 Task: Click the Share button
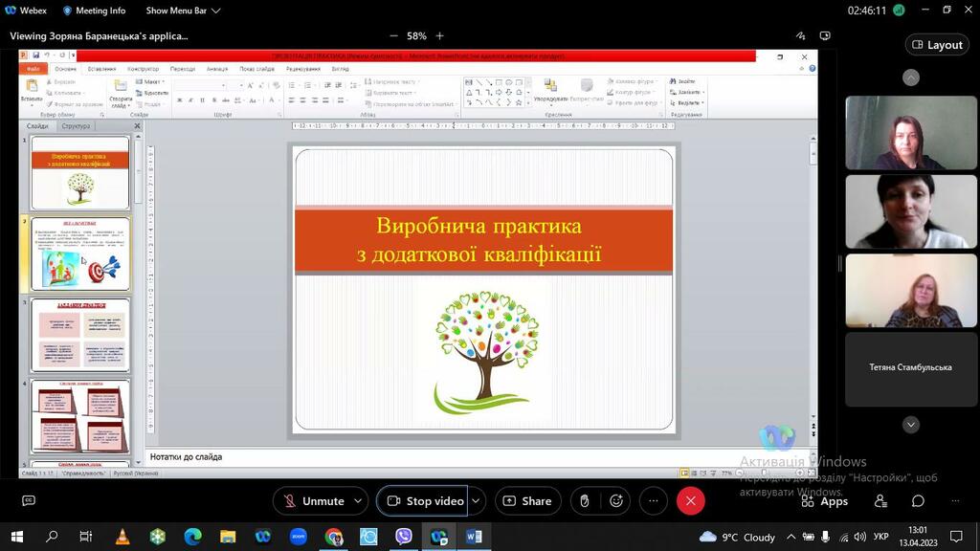click(528, 501)
